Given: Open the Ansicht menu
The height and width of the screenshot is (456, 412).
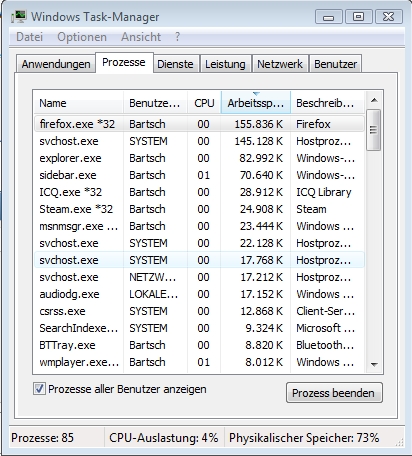Looking at the screenshot, I should click(141, 37).
